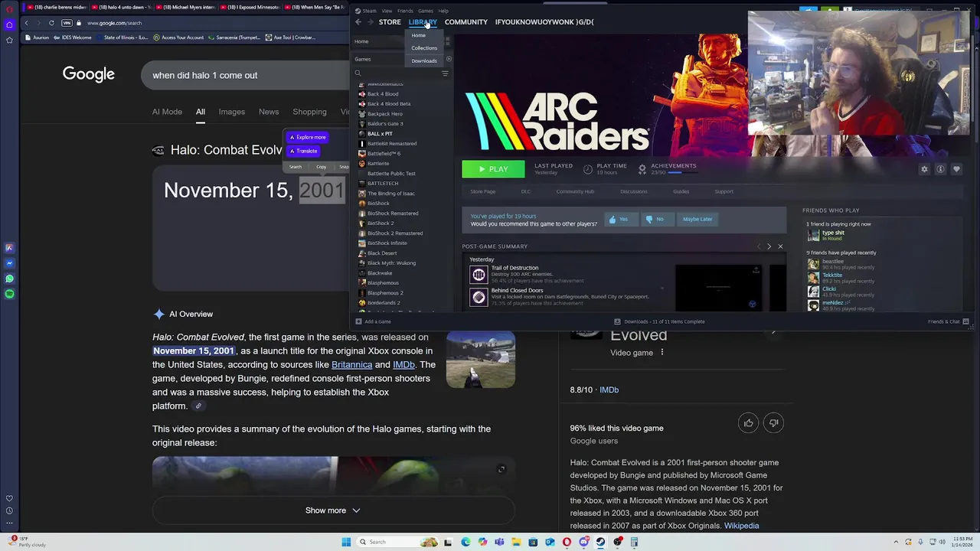Go to previous Post-Game Summary page

759,246
